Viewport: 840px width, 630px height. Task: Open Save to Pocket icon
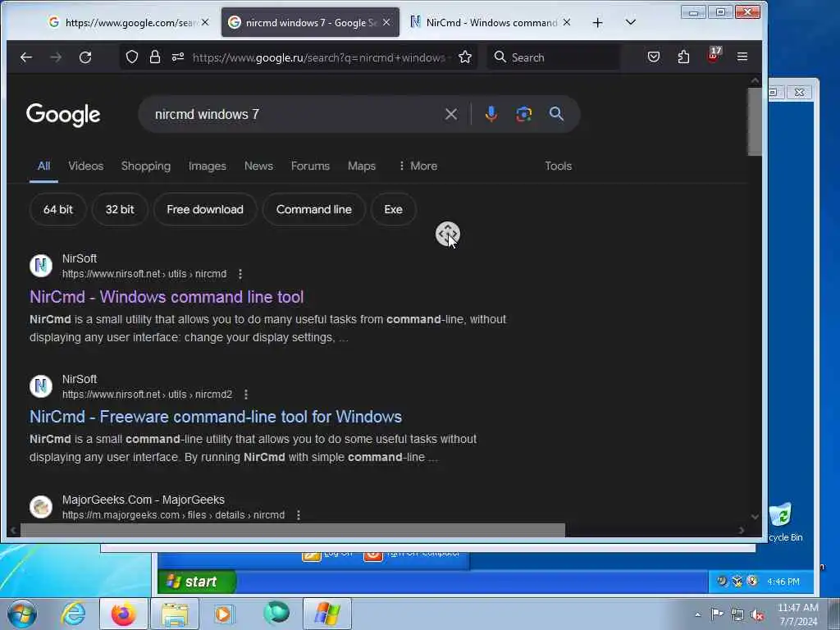click(x=654, y=57)
